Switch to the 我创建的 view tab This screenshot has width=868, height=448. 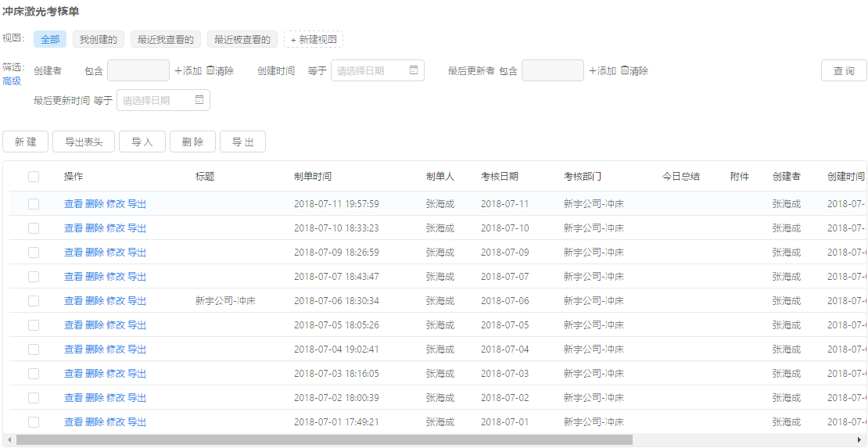pyautogui.click(x=98, y=39)
